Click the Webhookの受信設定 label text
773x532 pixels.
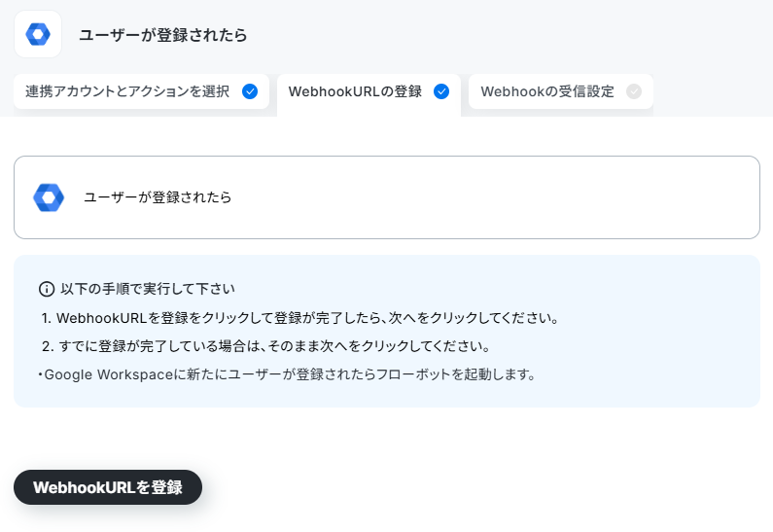click(547, 91)
